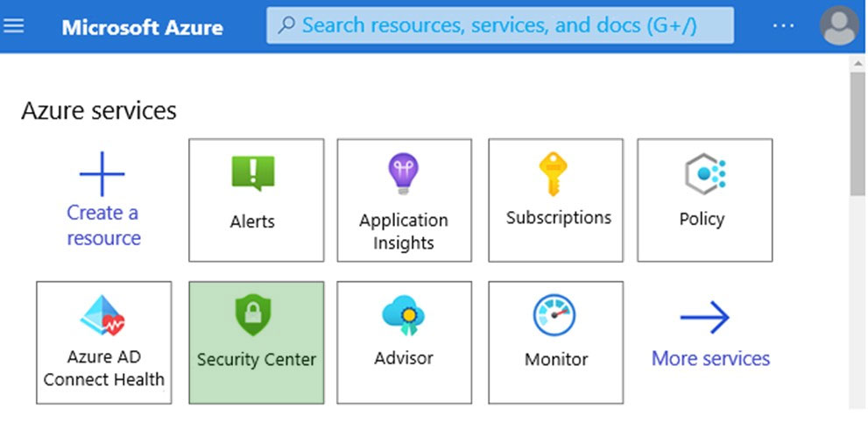Viewport: 868px width, 443px height.
Task: Open the user account avatar
Action: [840, 25]
